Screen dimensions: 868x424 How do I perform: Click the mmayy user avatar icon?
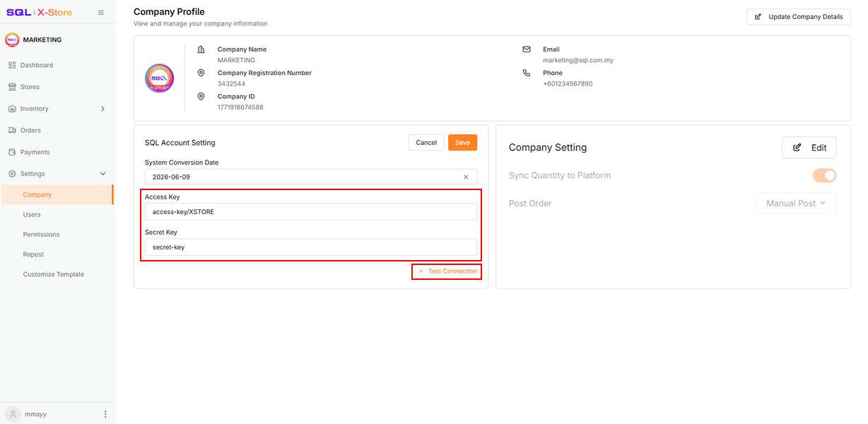pyautogui.click(x=13, y=414)
